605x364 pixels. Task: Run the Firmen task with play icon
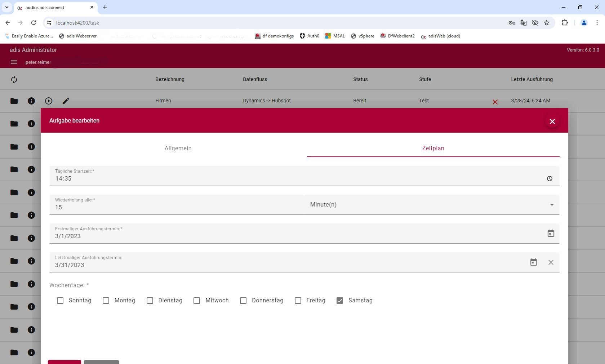click(49, 101)
